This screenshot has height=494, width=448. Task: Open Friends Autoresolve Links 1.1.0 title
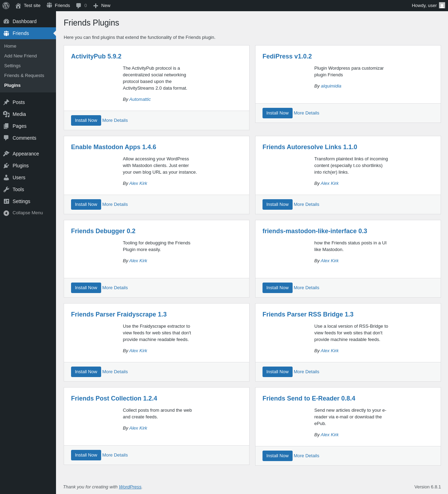(310, 147)
